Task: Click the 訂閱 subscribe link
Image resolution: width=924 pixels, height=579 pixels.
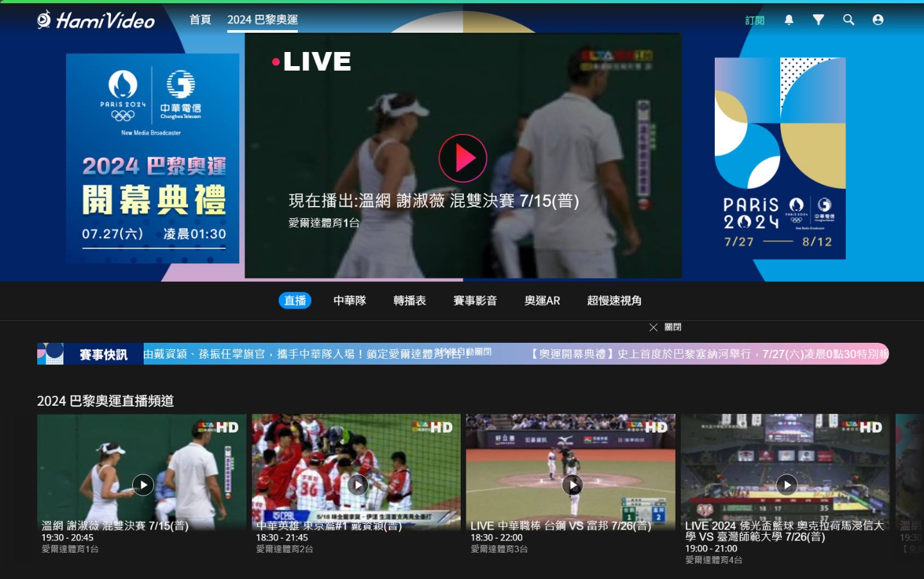Action: point(755,21)
